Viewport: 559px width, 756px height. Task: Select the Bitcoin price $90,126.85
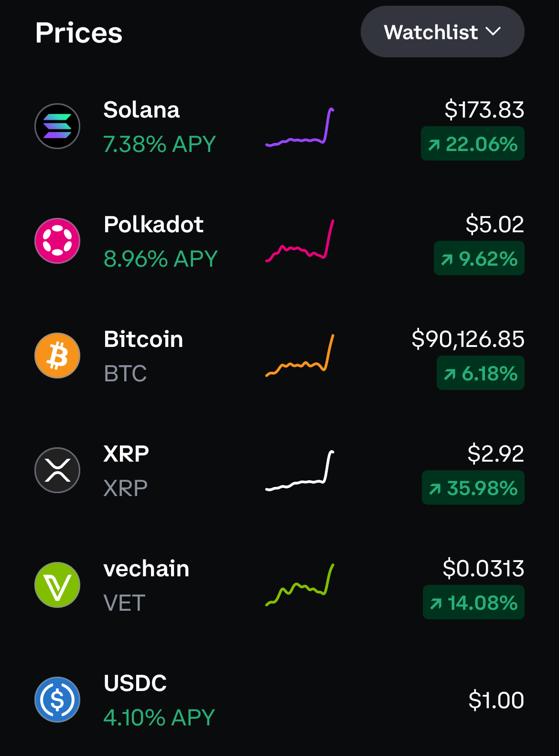(468, 339)
